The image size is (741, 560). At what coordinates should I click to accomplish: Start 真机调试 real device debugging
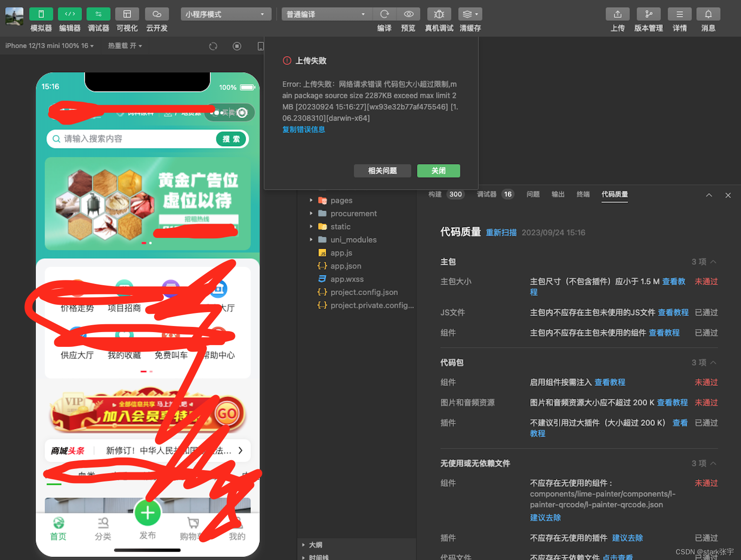point(439,14)
